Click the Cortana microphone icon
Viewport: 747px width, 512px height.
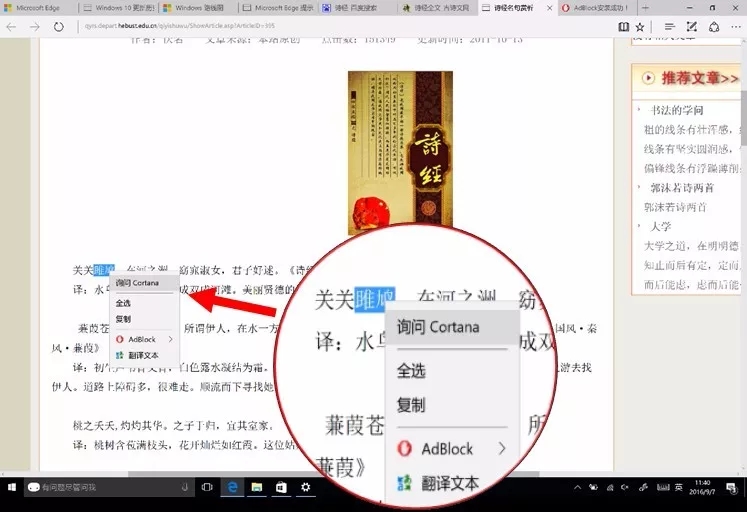pyautogui.click(x=185, y=487)
